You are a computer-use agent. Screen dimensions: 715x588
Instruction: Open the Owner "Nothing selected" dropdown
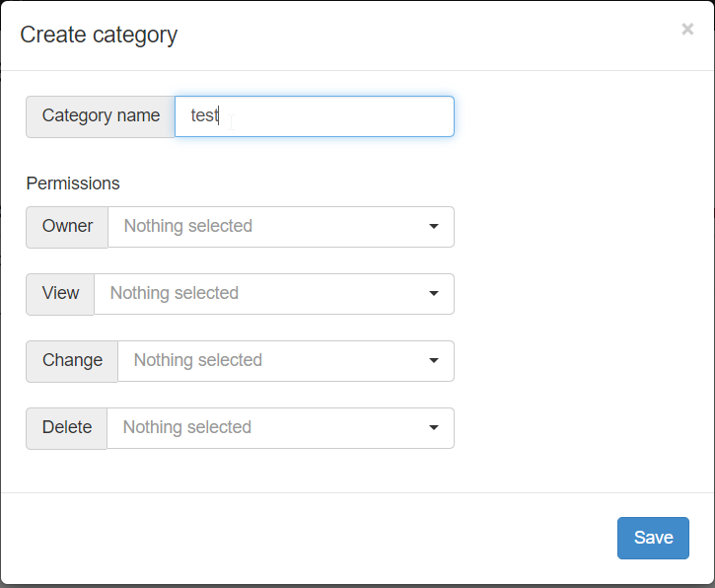[x=266, y=227]
